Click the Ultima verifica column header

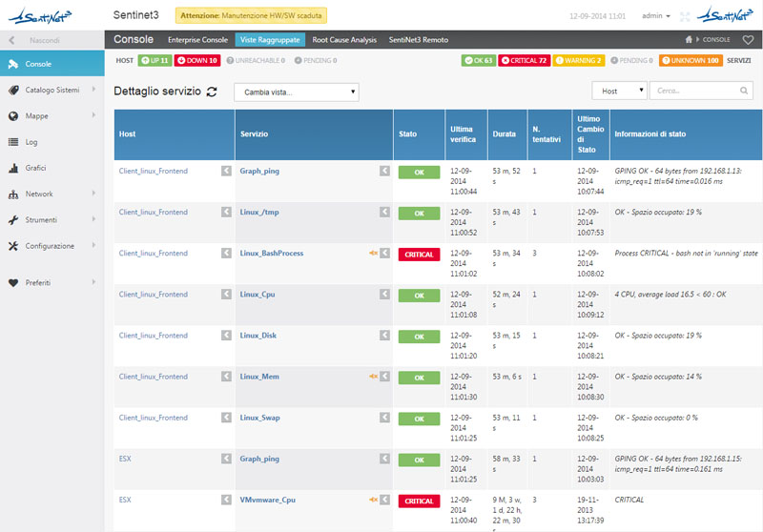[x=466, y=134]
